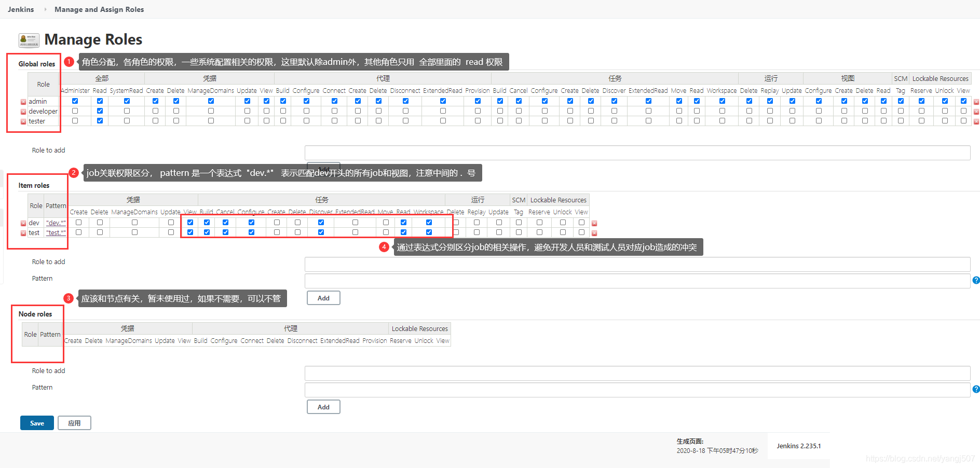Enable Administer permission for developer role
Screen dimensions: 980x468
75,111
